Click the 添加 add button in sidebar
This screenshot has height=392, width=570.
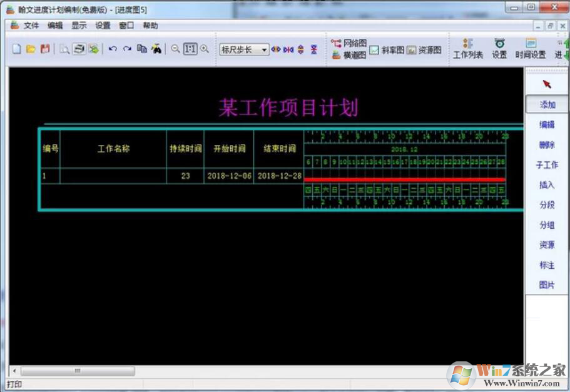(546, 104)
